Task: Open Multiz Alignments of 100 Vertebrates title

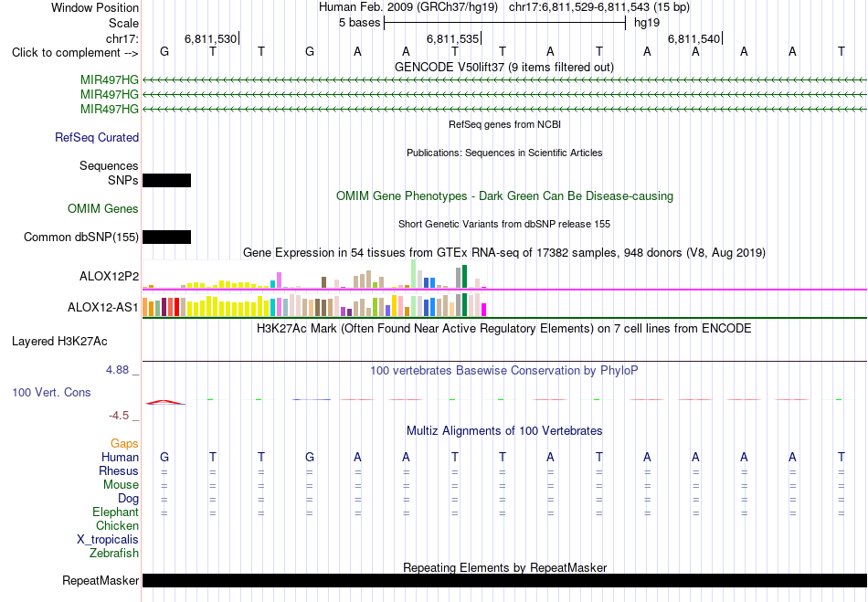Action: pos(504,430)
